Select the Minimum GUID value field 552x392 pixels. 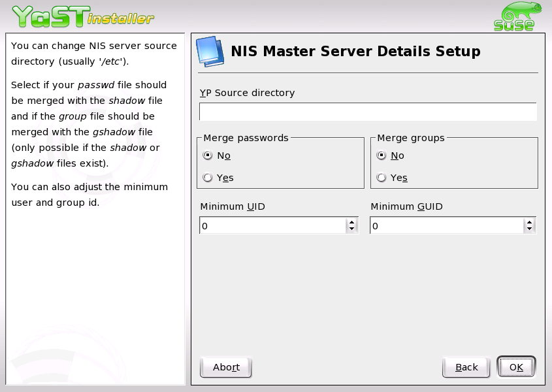tap(447, 225)
